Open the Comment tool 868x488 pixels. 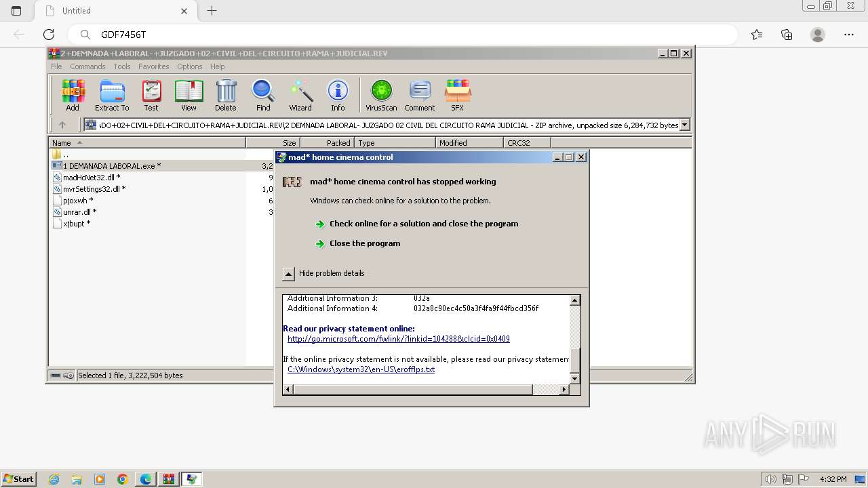click(x=420, y=95)
